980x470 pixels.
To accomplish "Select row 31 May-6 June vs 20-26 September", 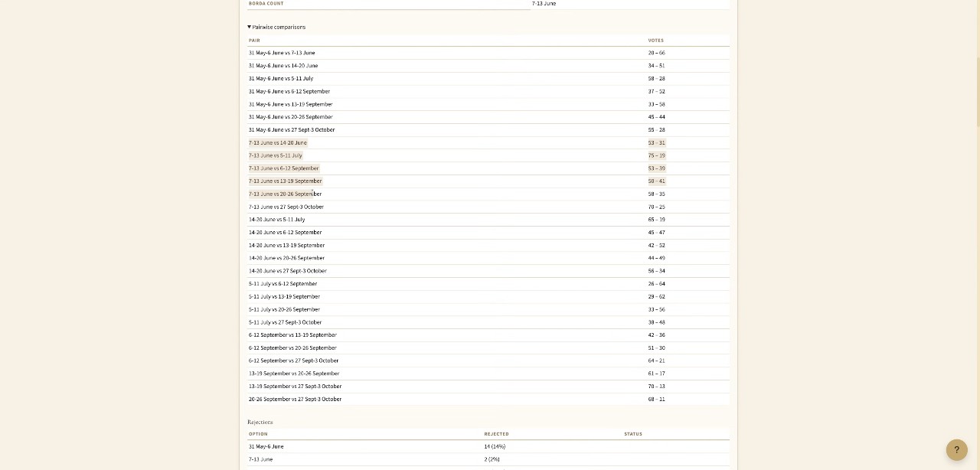I will tap(488, 117).
